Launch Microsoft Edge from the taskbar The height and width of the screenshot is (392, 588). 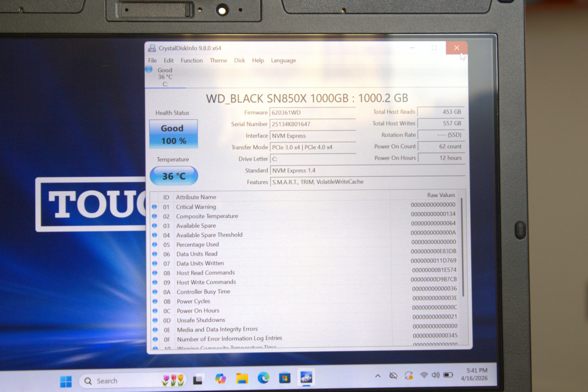263,378
